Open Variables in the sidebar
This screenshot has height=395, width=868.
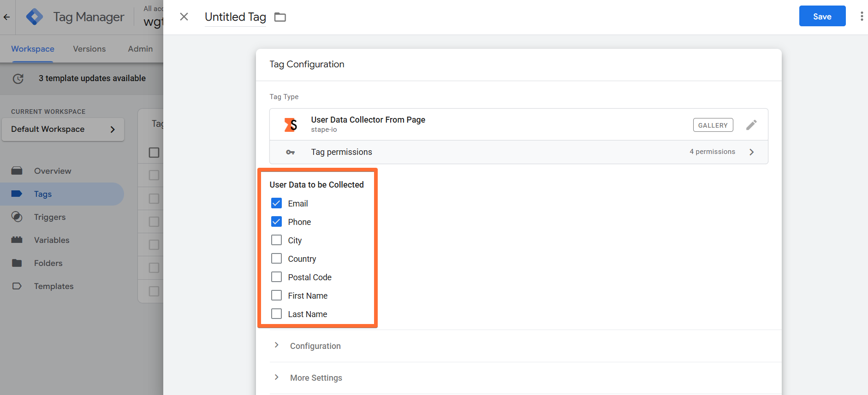[x=52, y=240]
